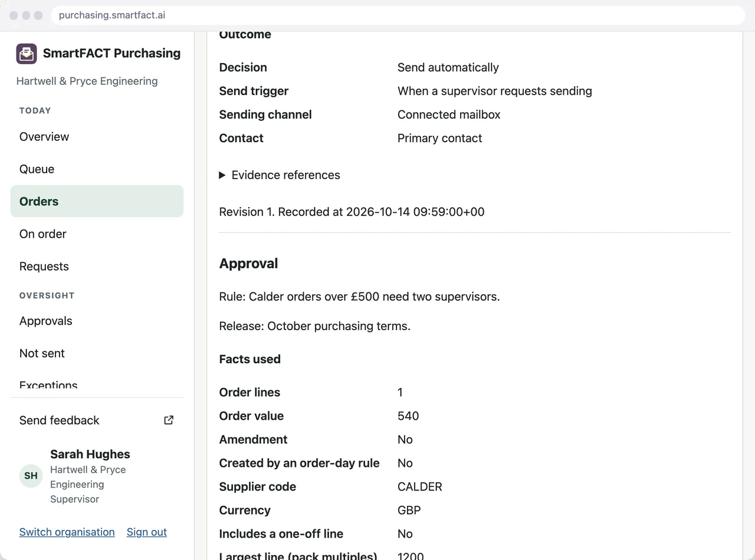
Task: Open the Queue page
Action: click(x=97, y=169)
